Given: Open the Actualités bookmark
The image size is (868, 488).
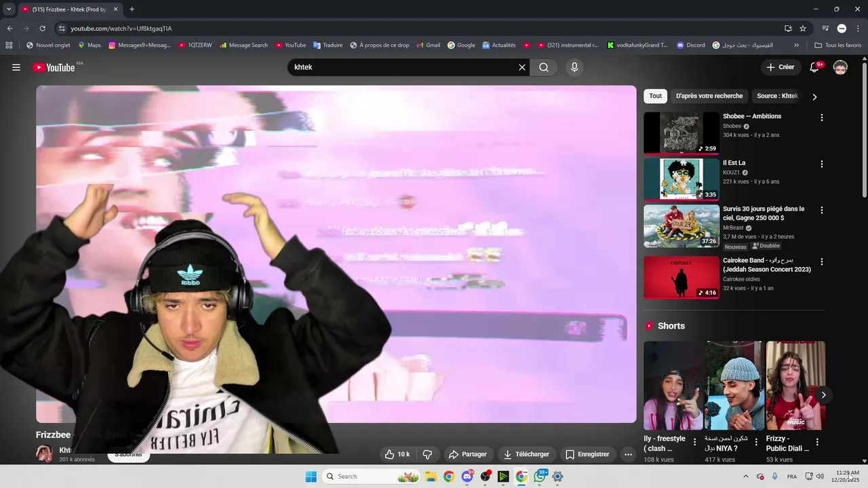Looking at the screenshot, I should (x=498, y=45).
